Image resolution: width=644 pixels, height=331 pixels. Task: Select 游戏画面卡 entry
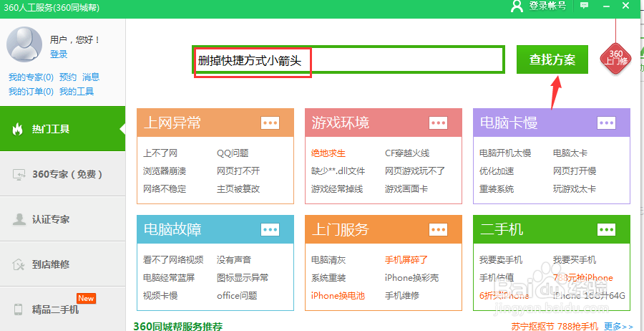pyautogui.click(x=406, y=189)
